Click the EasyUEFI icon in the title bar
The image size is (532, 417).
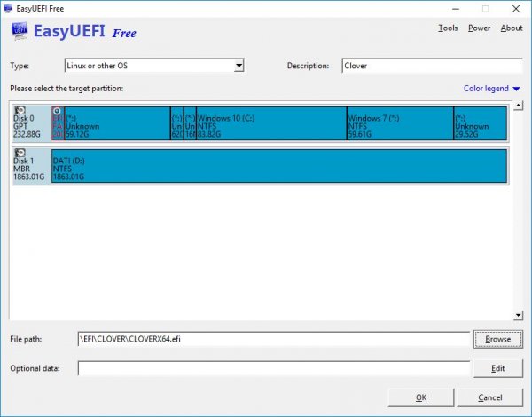tap(8, 9)
